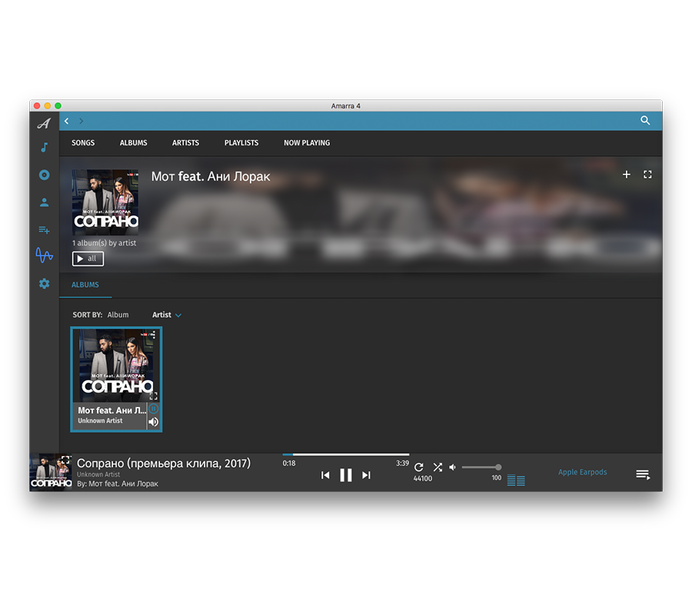Expand the Artist sort dropdown arrow
This screenshot has width=692, height=616.
point(178,315)
